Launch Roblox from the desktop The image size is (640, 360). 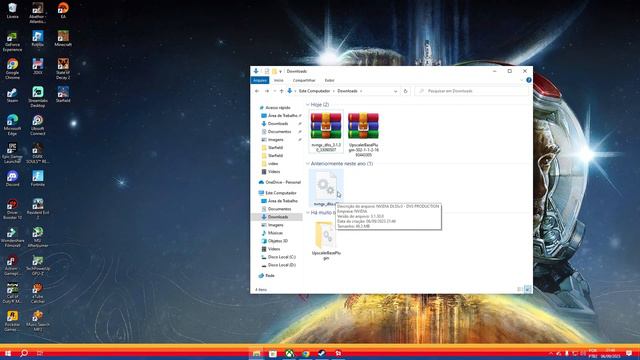38,39
